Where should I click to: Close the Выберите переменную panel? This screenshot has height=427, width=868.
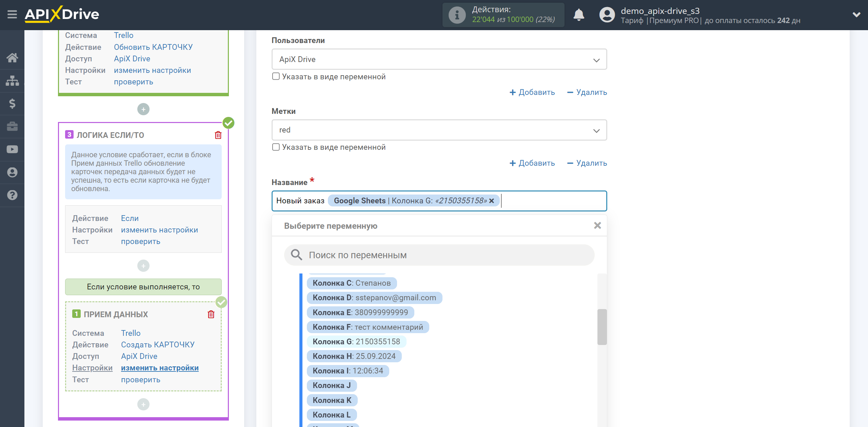[597, 225]
